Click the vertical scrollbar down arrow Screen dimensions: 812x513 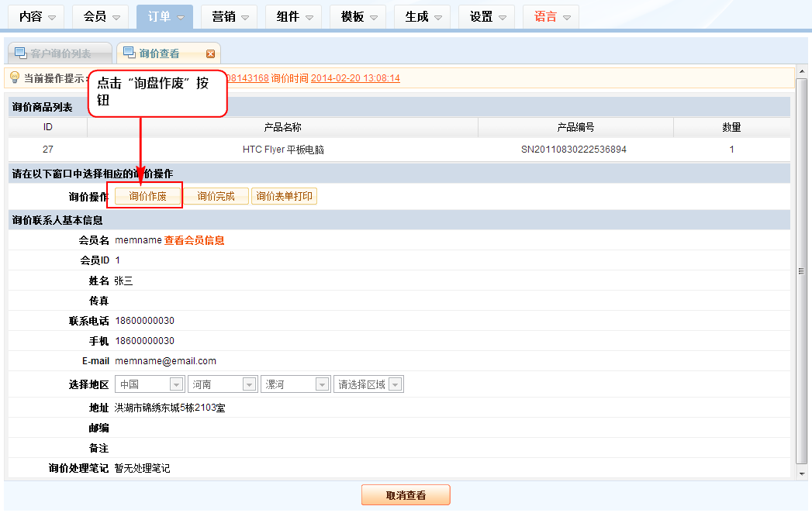point(802,472)
